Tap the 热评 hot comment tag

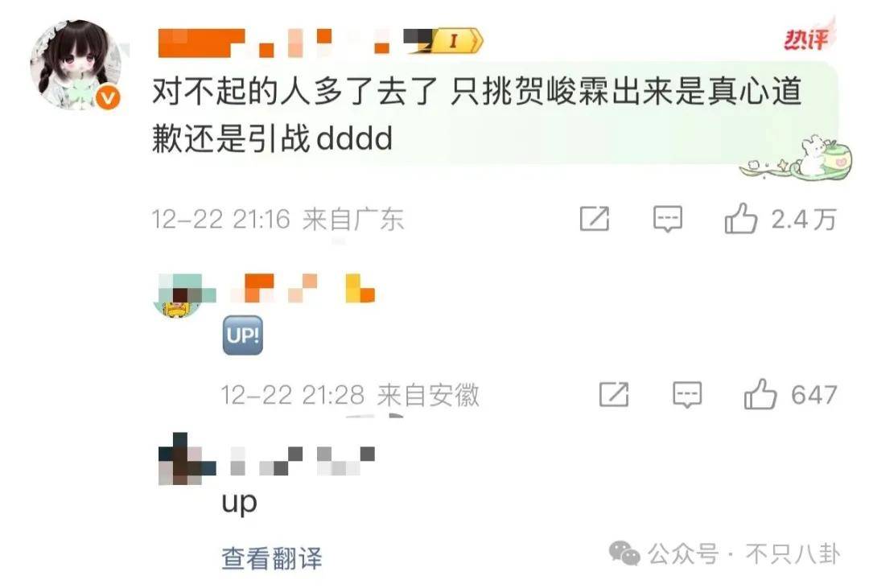point(806,39)
